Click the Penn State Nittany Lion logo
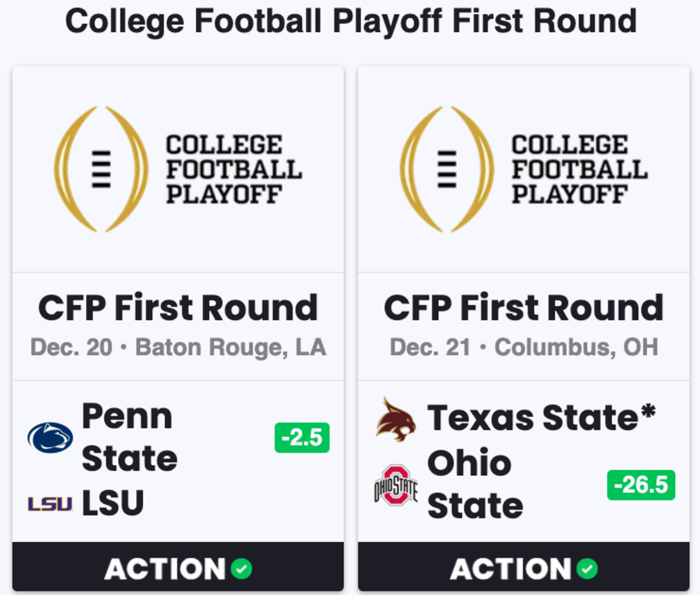700x595 pixels. pyautogui.click(x=50, y=438)
